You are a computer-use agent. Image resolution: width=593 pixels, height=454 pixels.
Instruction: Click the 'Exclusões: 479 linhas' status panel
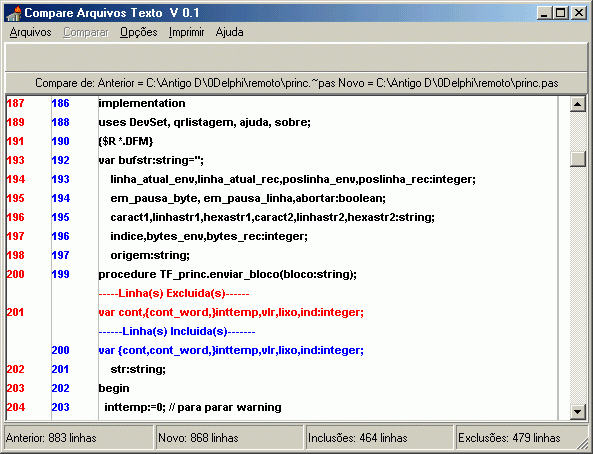521,438
